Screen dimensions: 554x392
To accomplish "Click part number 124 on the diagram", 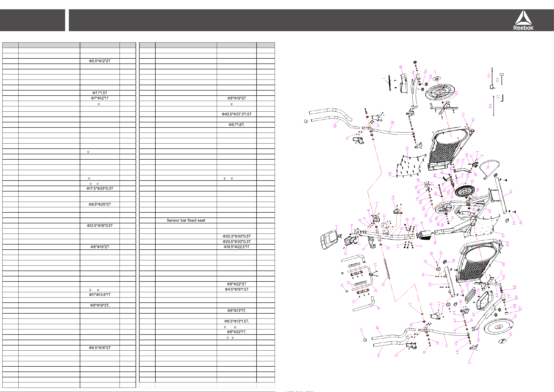I will (393, 198).
